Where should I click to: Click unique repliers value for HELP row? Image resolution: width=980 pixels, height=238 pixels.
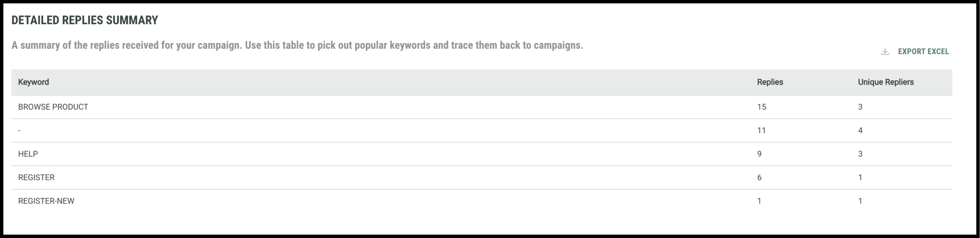(x=860, y=154)
